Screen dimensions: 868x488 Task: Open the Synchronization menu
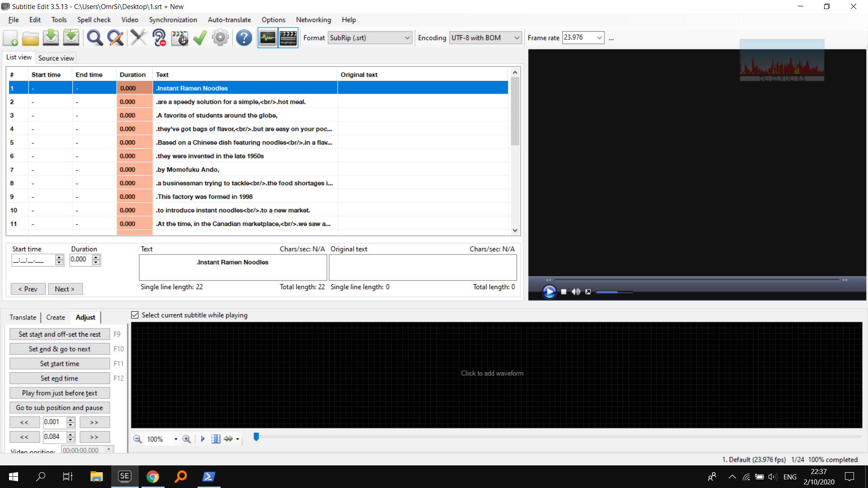tap(173, 19)
